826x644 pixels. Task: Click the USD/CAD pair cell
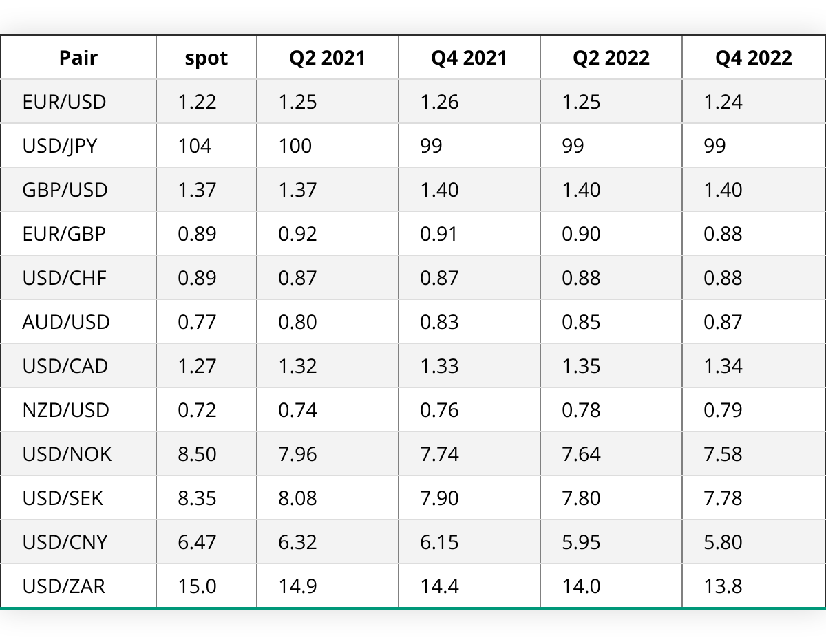[65, 365]
